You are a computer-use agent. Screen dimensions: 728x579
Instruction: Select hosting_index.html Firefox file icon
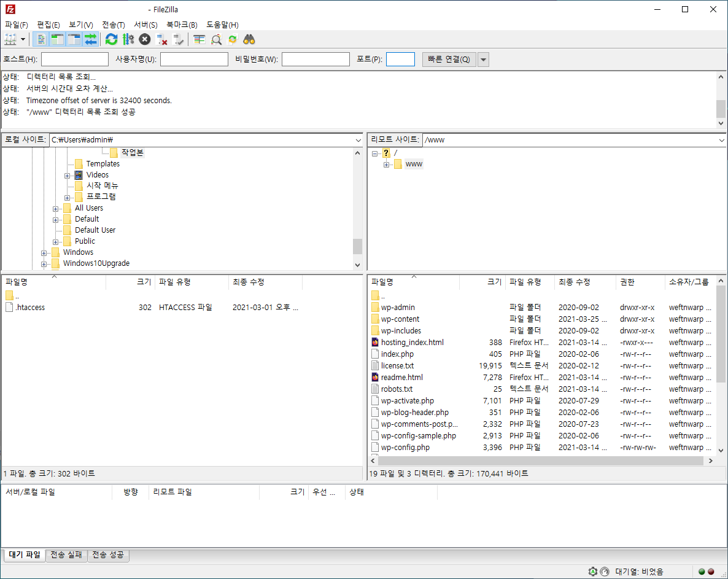point(375,342)
